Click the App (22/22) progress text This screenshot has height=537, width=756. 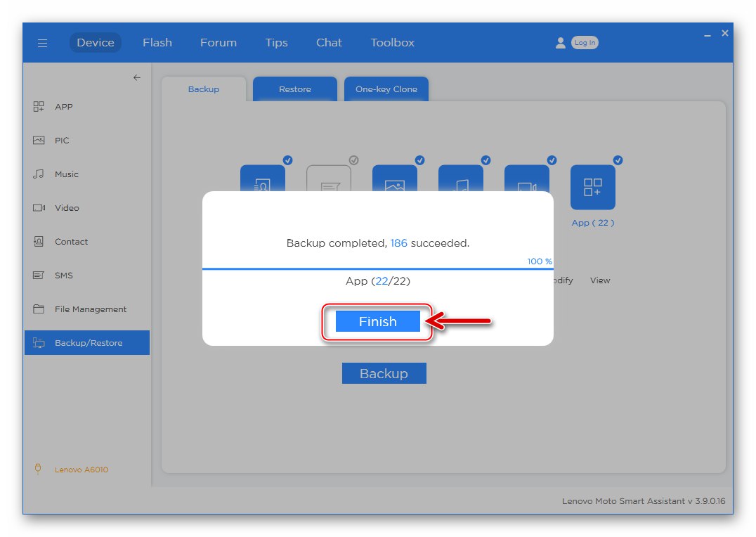coord(377,281)
